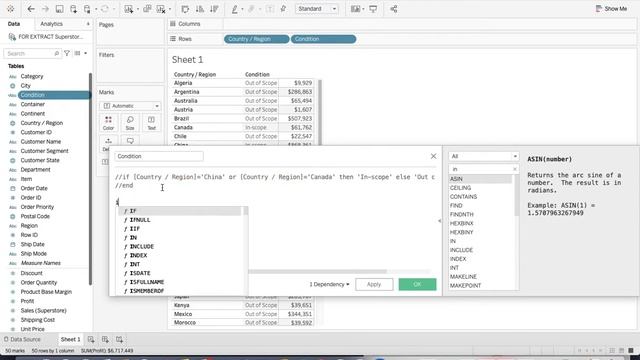Click the filter icon beside field search
Image resolution: width=640 pixels, height=360 pixels.
point(67,53)
